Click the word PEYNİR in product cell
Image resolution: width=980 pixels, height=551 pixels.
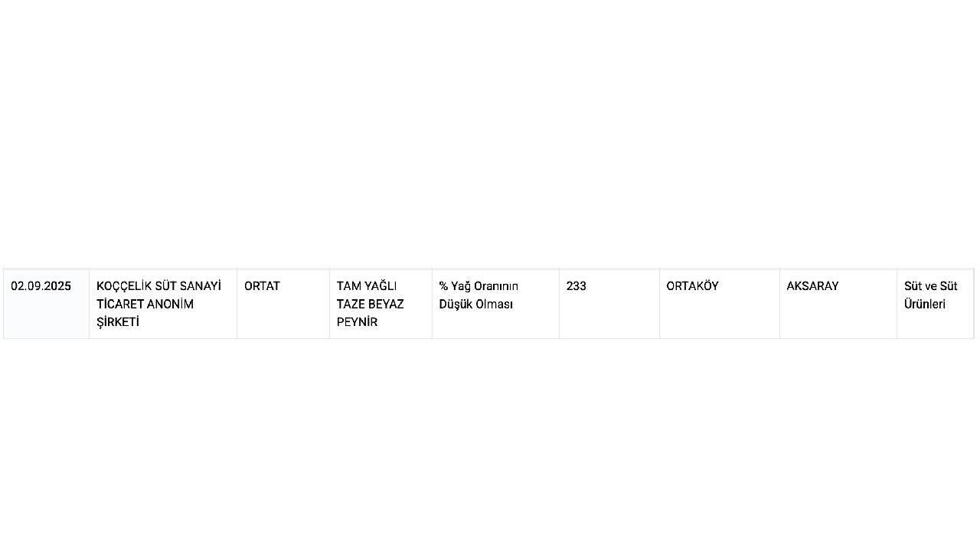tap(357, 322)
